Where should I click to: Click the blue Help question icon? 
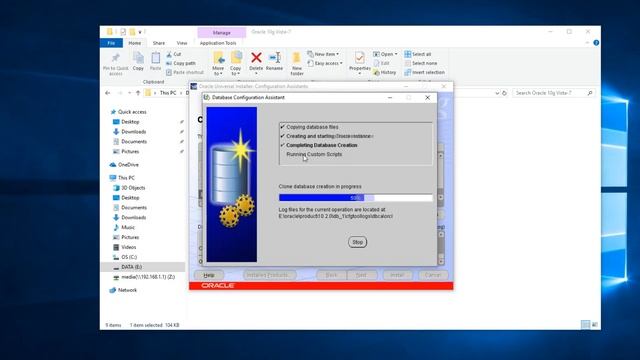596,42
